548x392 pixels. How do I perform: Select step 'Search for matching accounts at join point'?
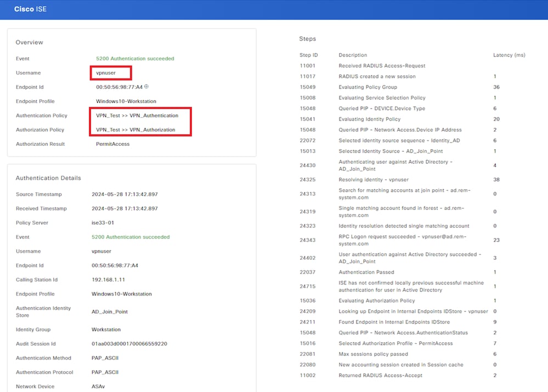point(404,194)
